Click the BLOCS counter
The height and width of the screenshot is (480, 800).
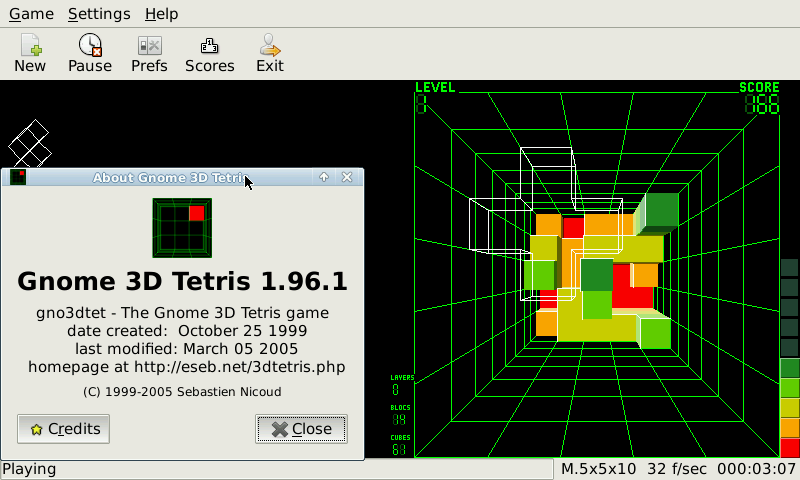400,415
